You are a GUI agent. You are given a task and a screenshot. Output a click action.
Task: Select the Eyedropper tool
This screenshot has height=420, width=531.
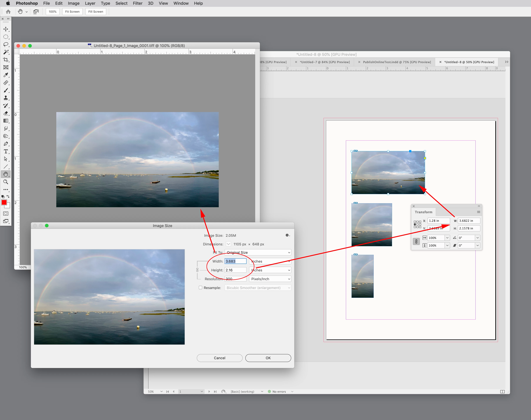tap(6, 75)
